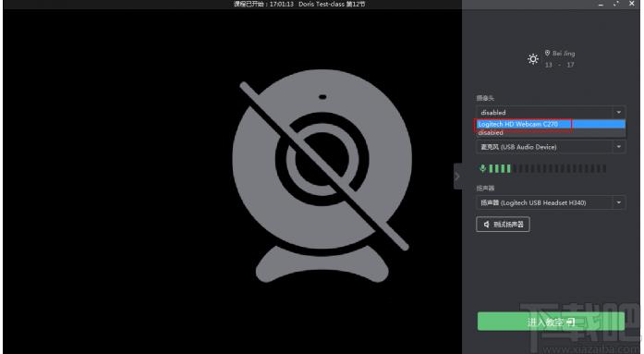The height and width of the screenshot is (354, 644).
Task: Minimize the classroom window
Action: click(x=601, y=4)
